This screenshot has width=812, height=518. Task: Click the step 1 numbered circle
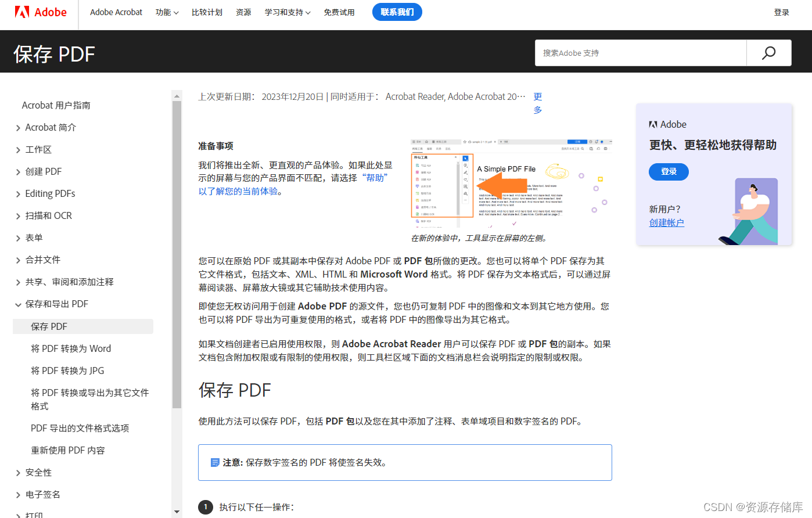point(206,507)
